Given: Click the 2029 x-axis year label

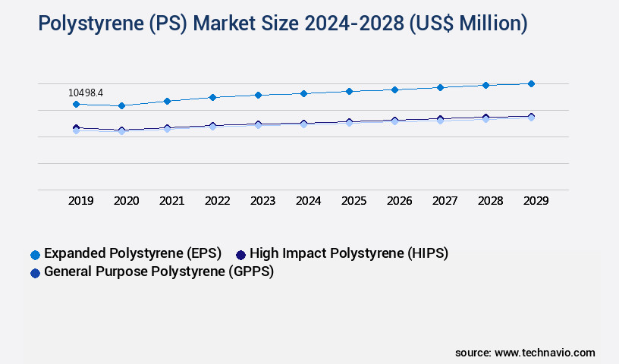Looking at the screenshot, I should 536,201.
